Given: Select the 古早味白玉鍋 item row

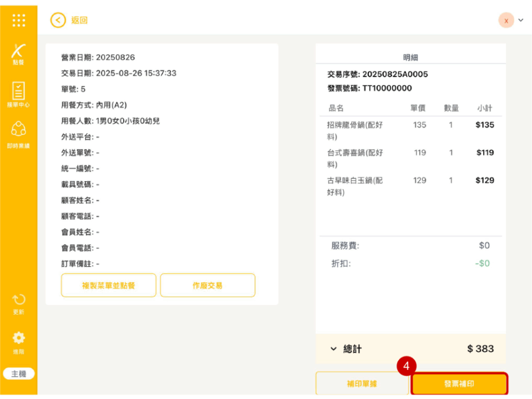Looking at the screenshot, I should pos(410,186).
